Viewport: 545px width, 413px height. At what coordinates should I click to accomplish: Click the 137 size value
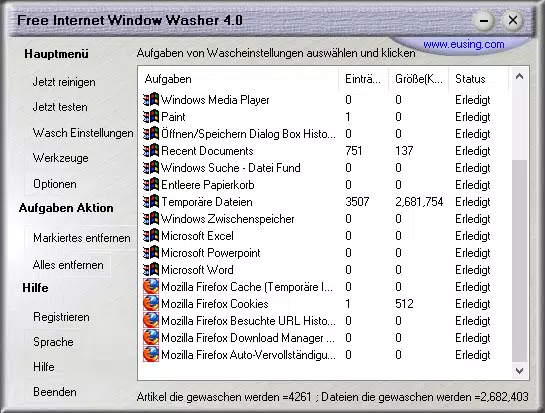coord(404,151)
